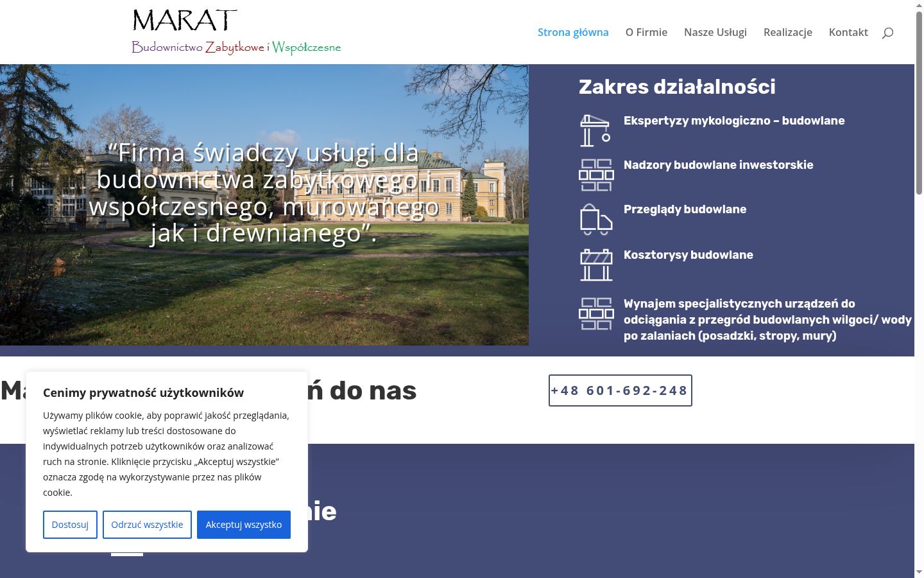The width and height of the screenshot is (924, 578).
Task: Click the scrollbar up arrow
Action: pos(919,5)
